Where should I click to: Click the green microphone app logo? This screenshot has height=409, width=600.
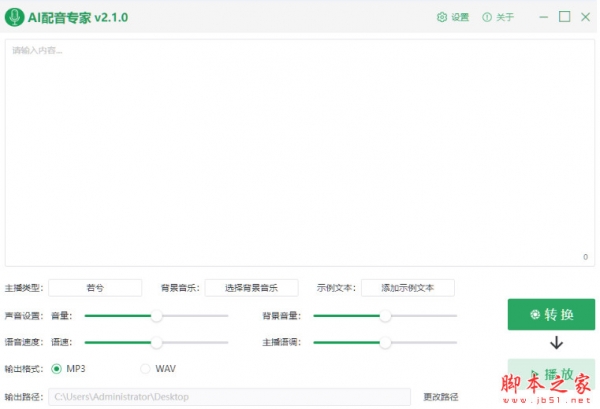pyautogui.click(x=14, y=17)
